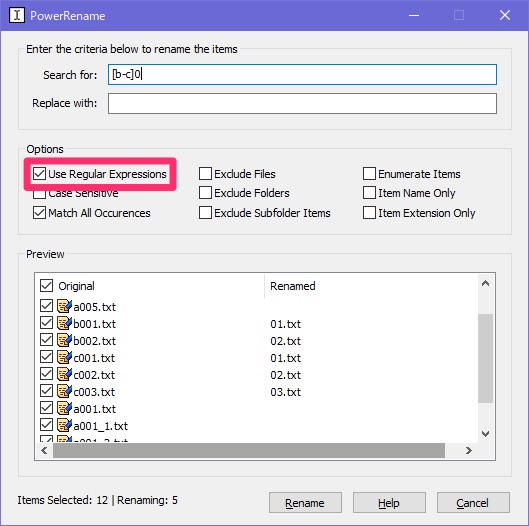Viewport: 529px width, 526px height.
Task: Click the Rename button
Action: point(305,503)
